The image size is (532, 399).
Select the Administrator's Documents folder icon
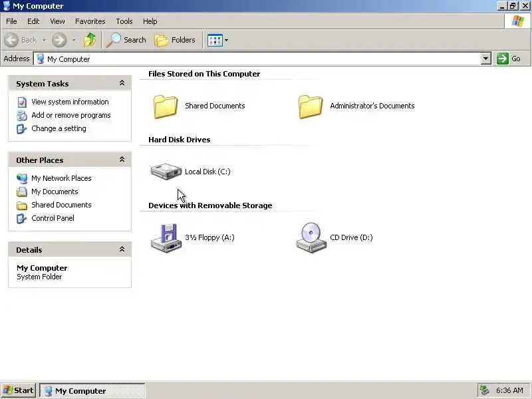(311, 106)
